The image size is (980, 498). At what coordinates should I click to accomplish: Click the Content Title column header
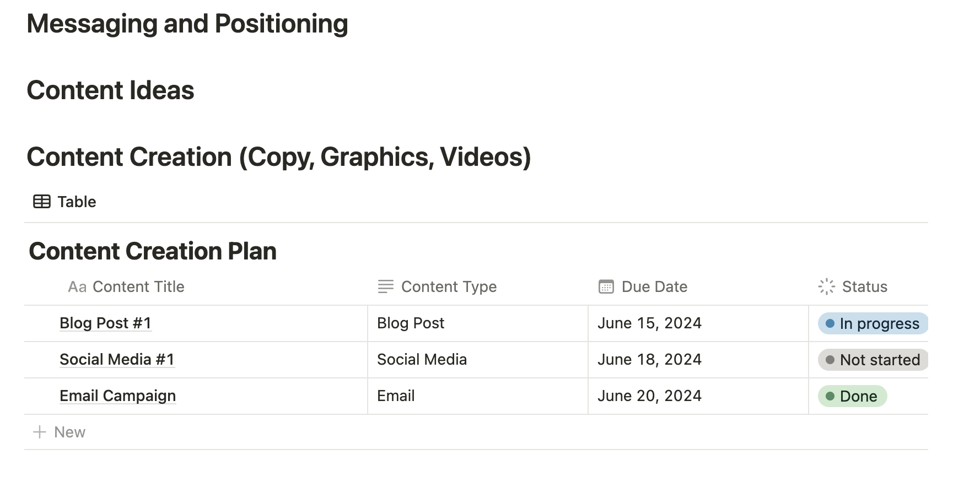[138, 287]
